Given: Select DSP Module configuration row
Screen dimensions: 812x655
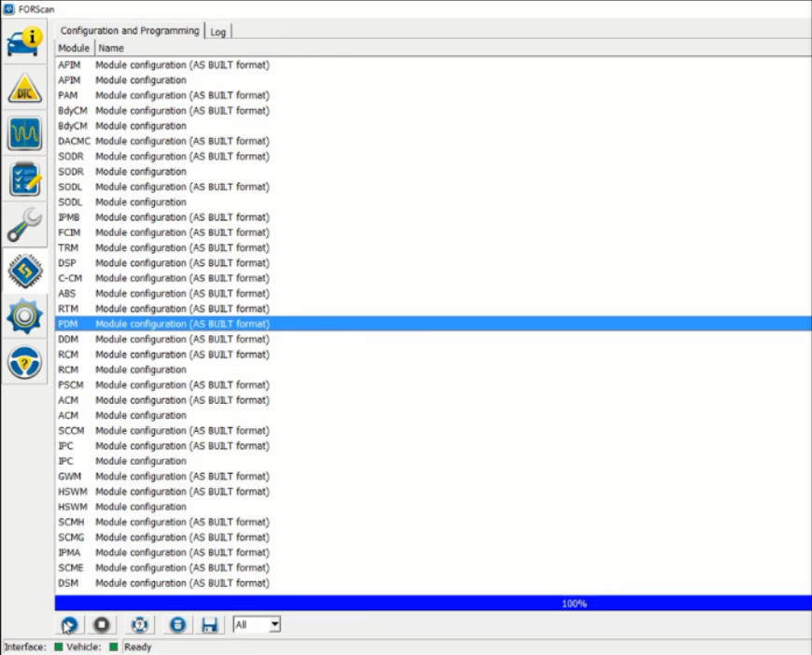Looking at the screenshot, I should click(433, 263).
